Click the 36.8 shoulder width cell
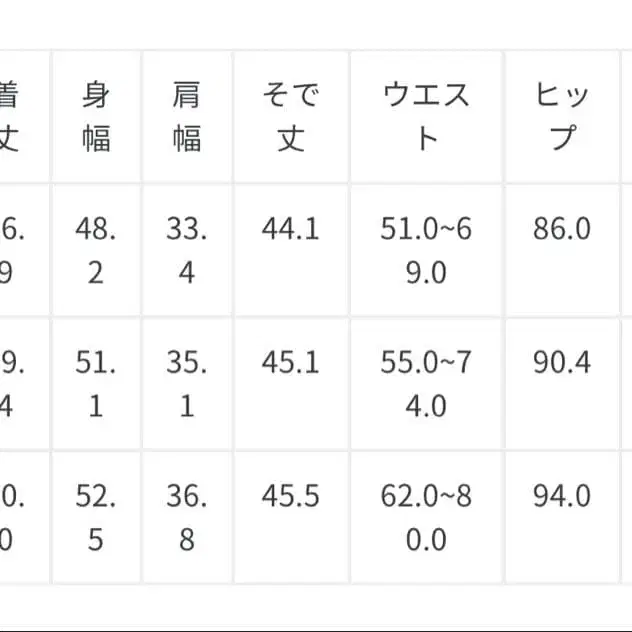This screenshot has height=632, width=632. (x=187, y=518)
